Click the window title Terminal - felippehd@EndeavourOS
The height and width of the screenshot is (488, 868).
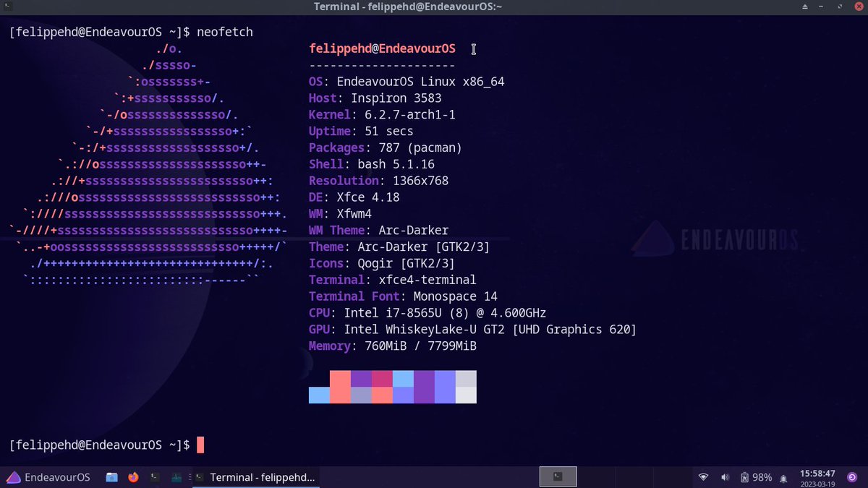[408, 7]
